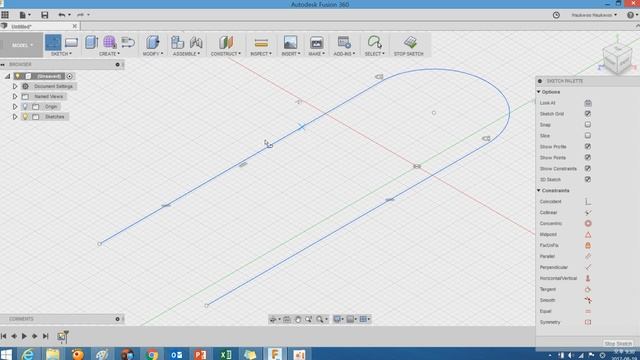640x360 pixels.
Task: Collapse the Options section in Sketch Palette
Action: 539,92
